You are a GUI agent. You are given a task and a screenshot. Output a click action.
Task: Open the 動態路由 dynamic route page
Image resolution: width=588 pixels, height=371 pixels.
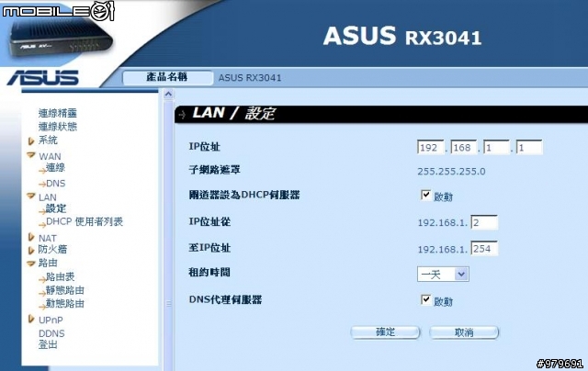[x=65, y=304]
